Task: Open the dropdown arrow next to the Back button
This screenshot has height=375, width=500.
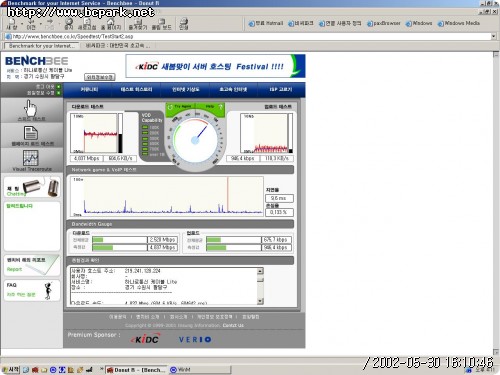Action: click(41, 24)
